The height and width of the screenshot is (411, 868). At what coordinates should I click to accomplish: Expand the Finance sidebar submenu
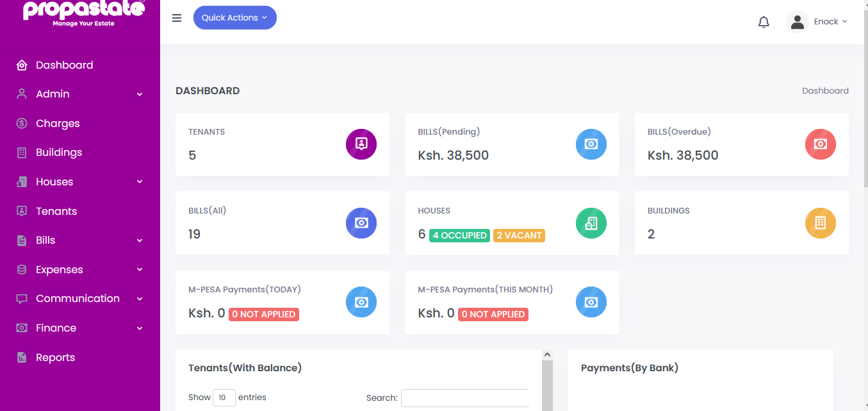click(x=80, y=328)
